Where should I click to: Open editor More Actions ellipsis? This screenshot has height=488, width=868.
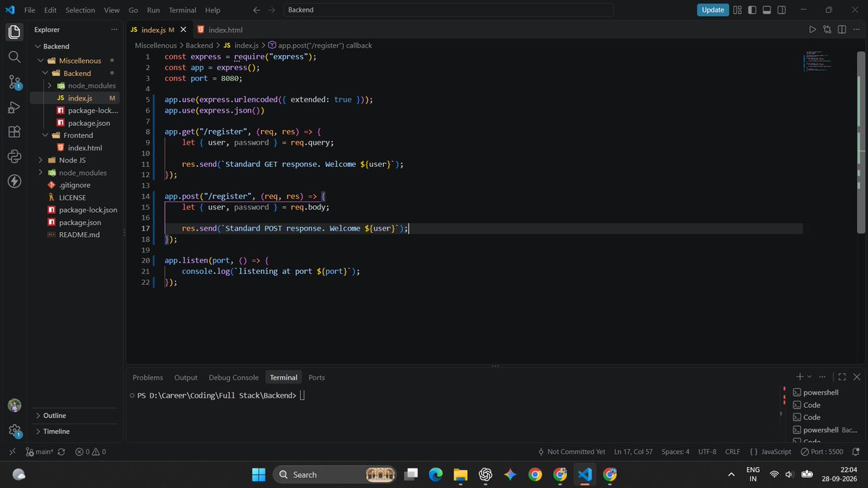pos(856,30)
